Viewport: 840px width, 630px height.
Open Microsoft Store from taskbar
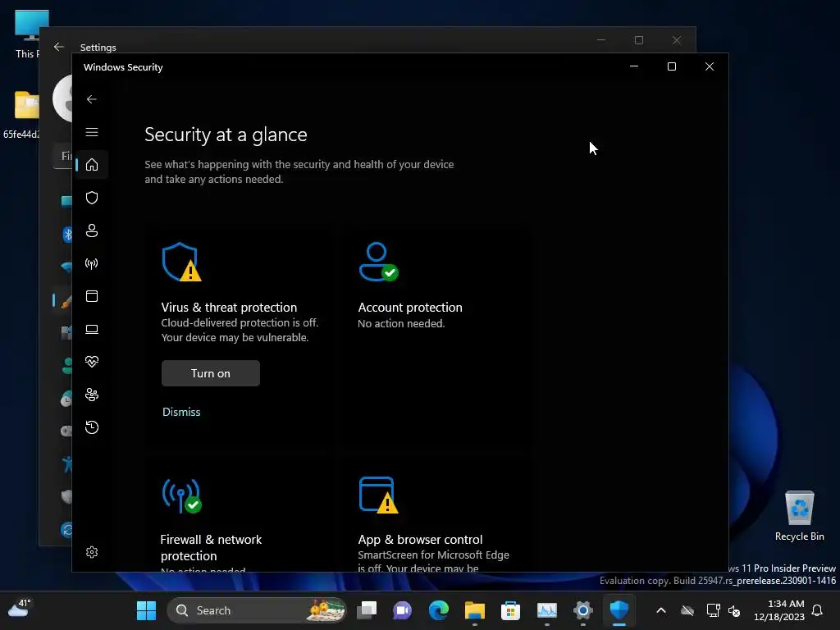pyautogui.click(x=510, y=610)
